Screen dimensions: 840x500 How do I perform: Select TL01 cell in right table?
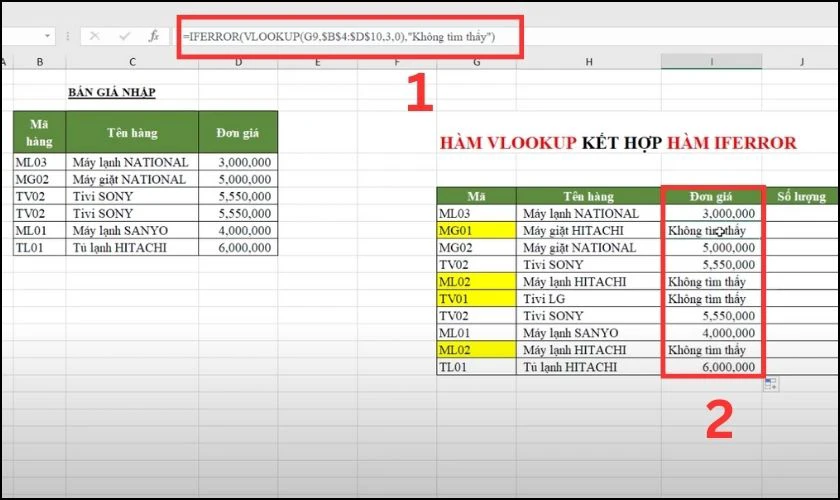[477, 367]
